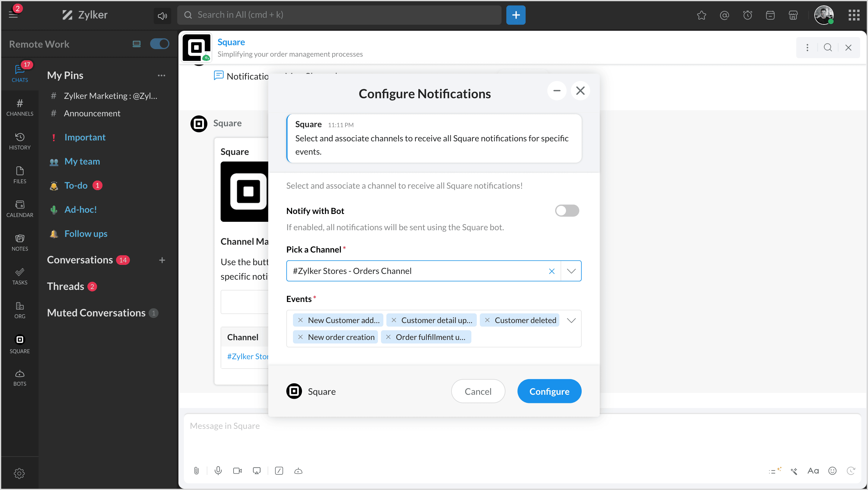Expand the Events dropdown arrow
The image size is (868, 490).
(571, 320)
